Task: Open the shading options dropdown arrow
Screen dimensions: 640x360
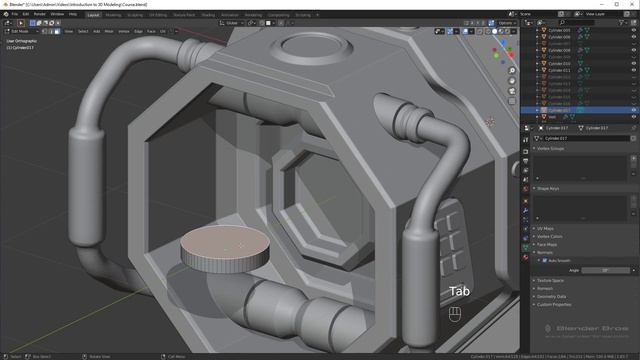Action: 514,31
